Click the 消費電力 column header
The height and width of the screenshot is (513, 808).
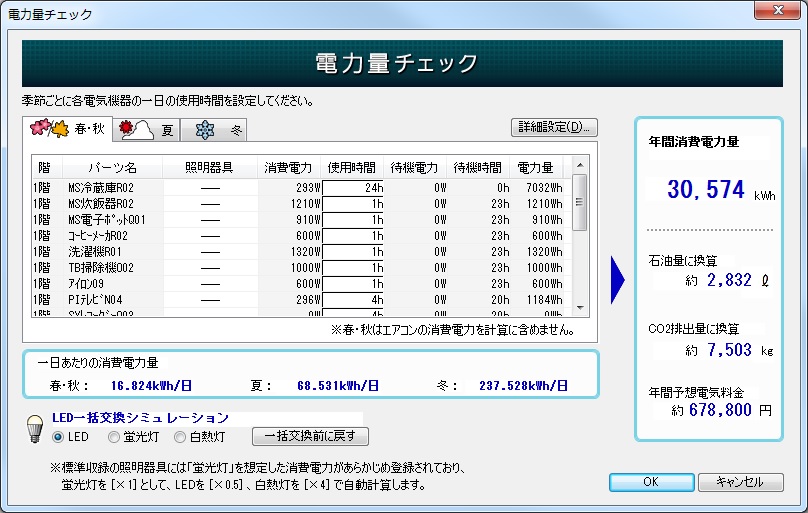point(289,168)
